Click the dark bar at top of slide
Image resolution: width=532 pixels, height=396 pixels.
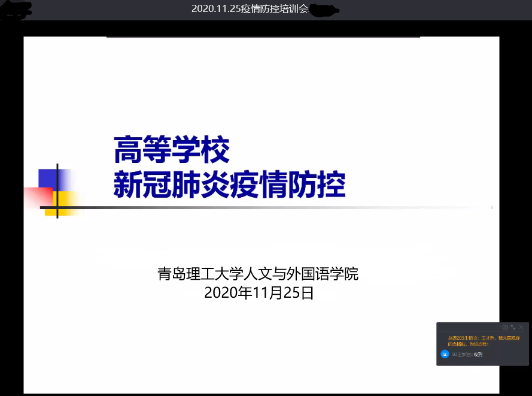pos(263,37)
